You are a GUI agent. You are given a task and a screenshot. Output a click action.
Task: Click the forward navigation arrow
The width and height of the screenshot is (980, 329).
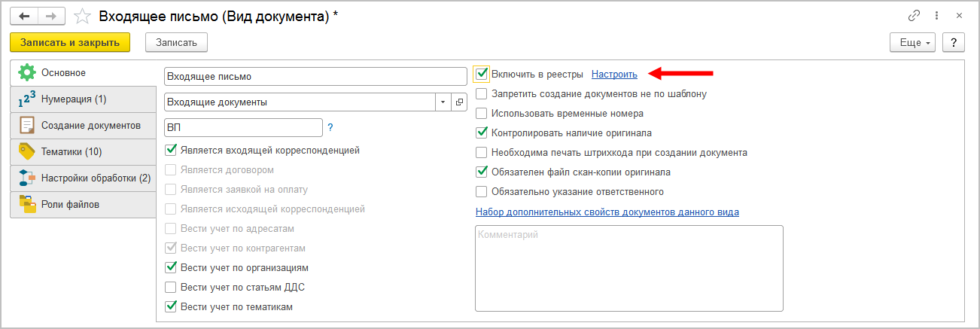pos(51,16)
